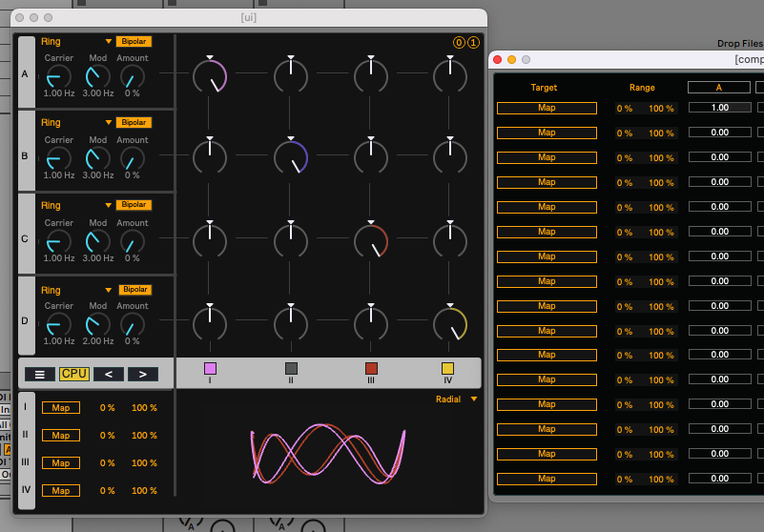The image size is (764, 532).
Task: Click the circled 1 icon
Action: [x=473, y=43]
